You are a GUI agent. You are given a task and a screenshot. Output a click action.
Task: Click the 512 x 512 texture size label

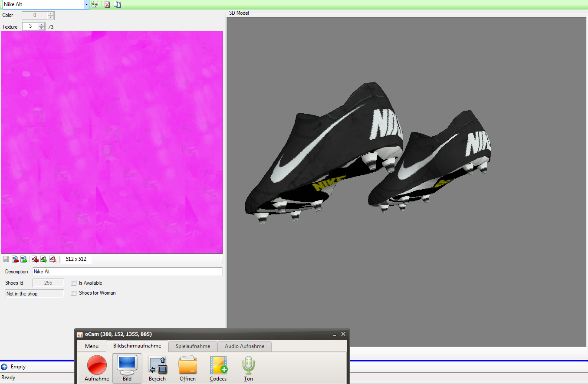pyautogui.click(x=76, y=259)
